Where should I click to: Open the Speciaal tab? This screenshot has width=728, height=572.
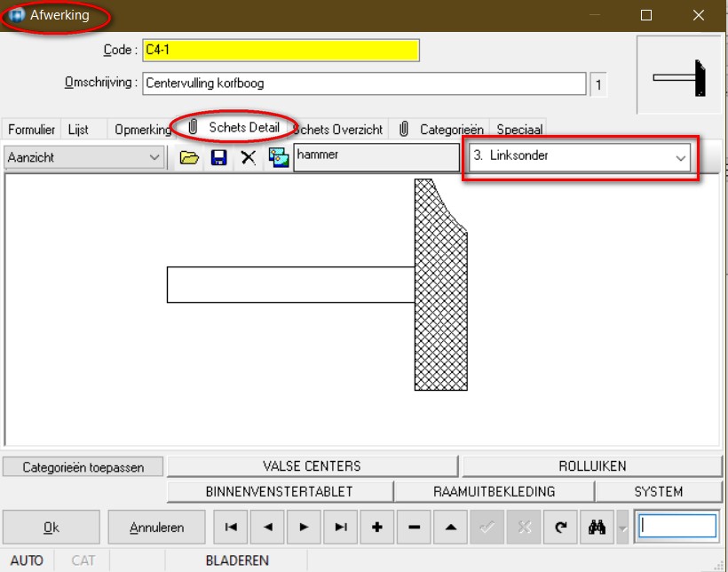pyautogui.click(x=519, y=129)
